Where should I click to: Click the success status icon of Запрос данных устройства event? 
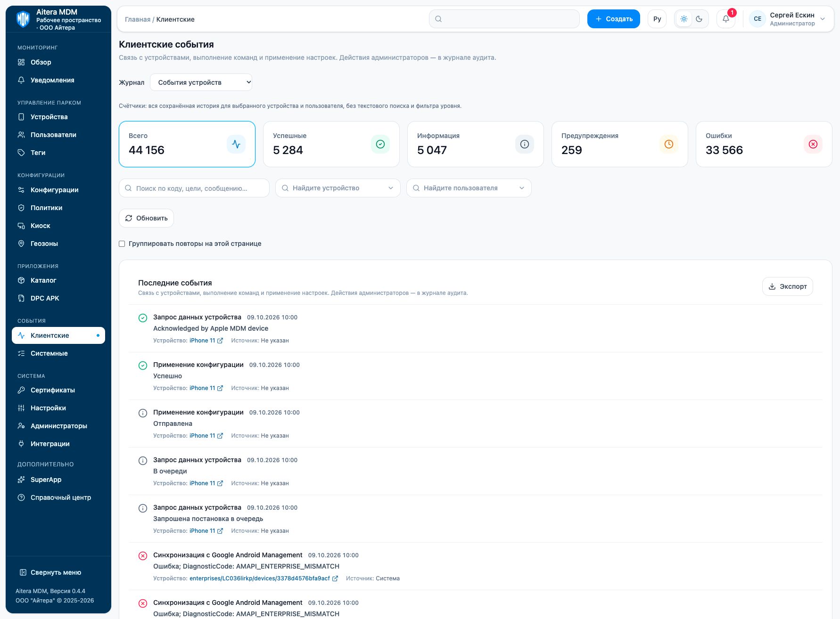[143, 318]
